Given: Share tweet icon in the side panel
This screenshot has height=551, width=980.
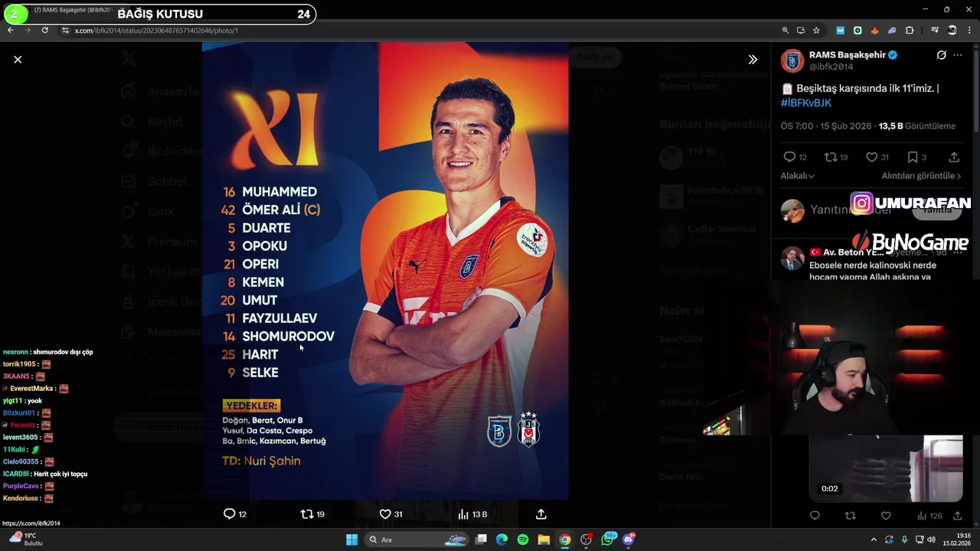Looking at the screenshot, I should click(954, 157).
